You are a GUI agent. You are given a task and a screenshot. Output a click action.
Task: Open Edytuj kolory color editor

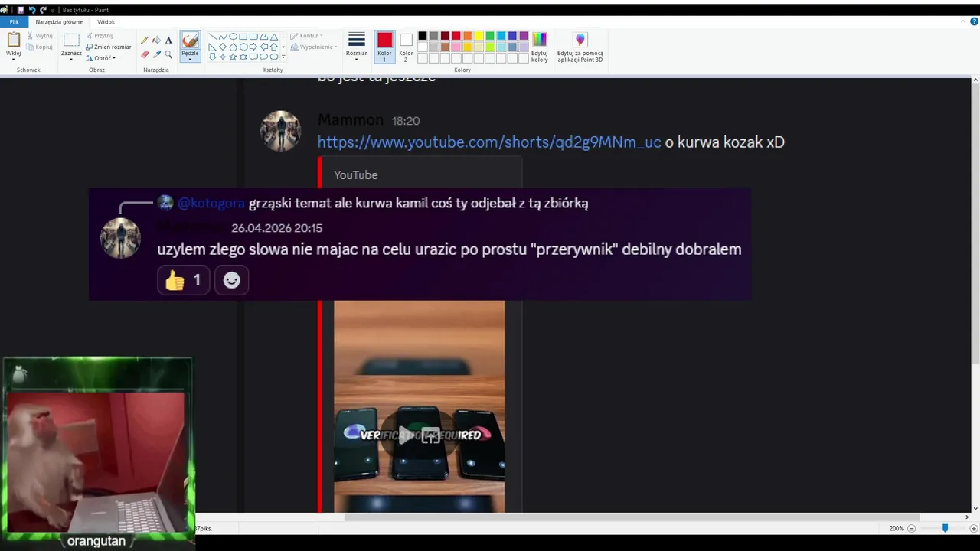tap(540, 47)
